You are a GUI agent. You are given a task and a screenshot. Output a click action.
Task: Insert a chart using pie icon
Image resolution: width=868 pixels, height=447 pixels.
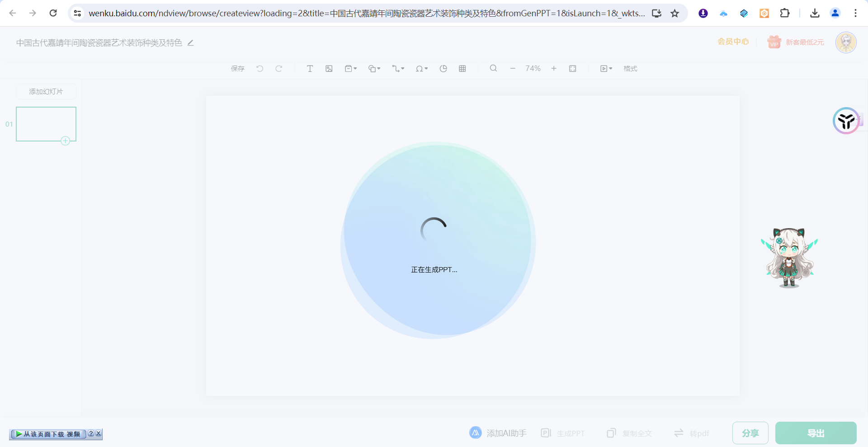click(443, 69)
